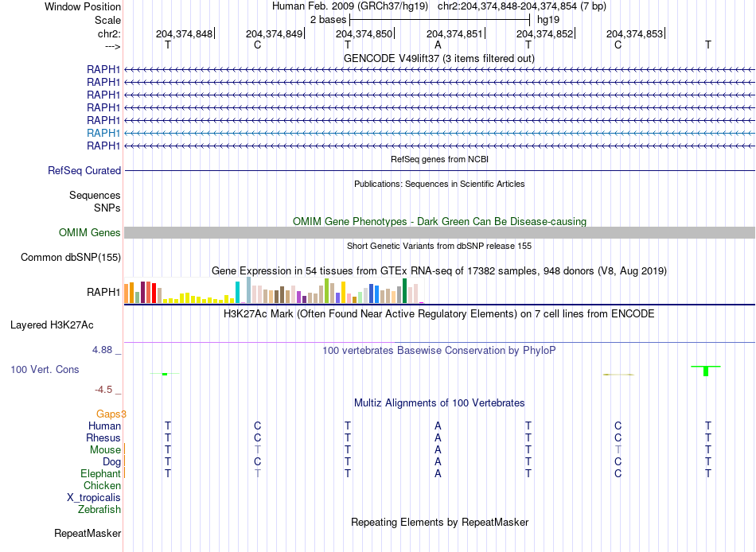This screenshot has height=552, width=756.
Task: Click the Basewise Conservation by PhyloP title
Action: pyautogui.click(x=439, y=351)
